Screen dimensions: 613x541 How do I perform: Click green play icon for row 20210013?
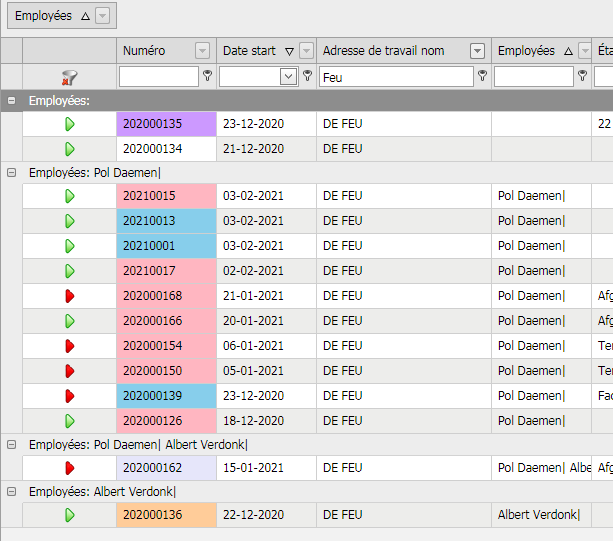pos(70,221)
